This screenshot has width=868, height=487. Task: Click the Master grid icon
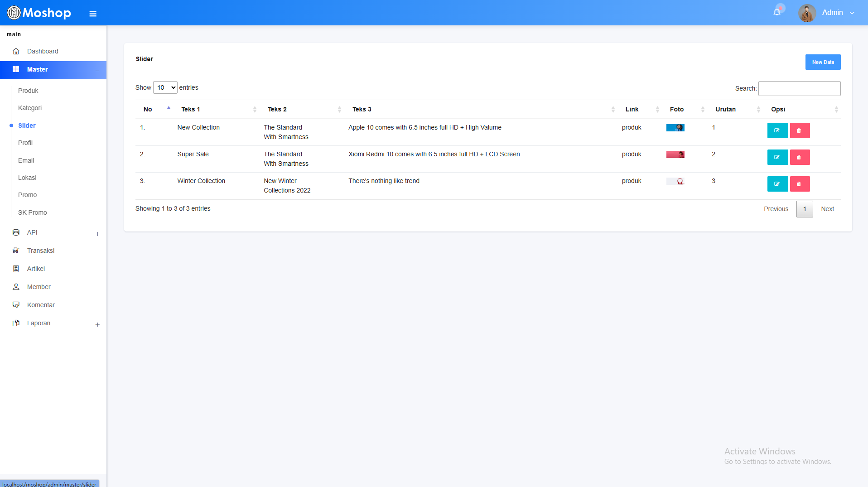coord(16,69)
